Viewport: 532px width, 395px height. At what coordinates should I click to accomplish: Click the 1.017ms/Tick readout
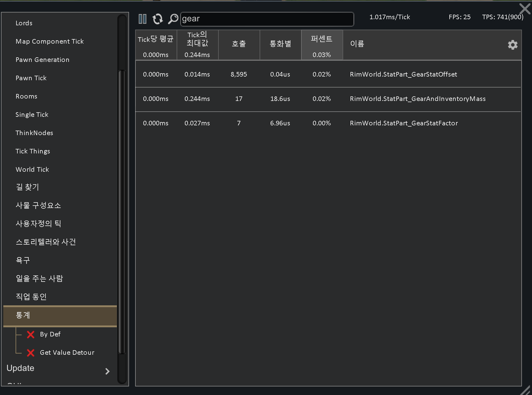tap(390, 17)
